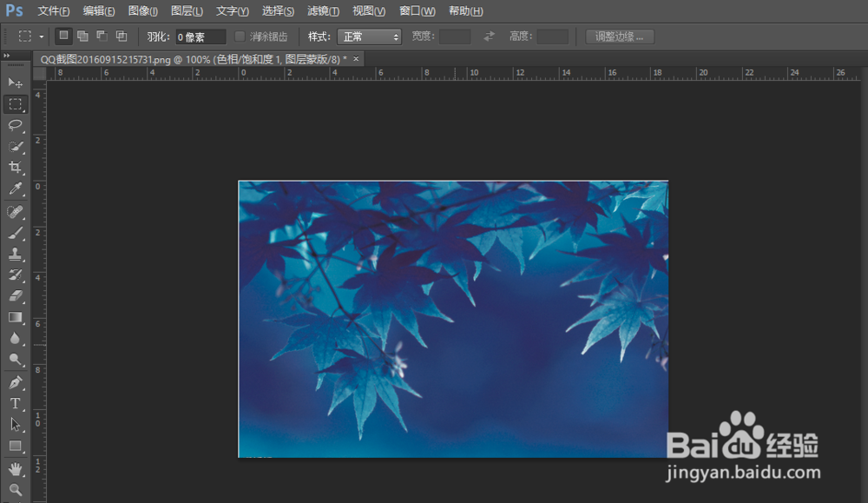Click the height (高度) input field

coord(552,36)
